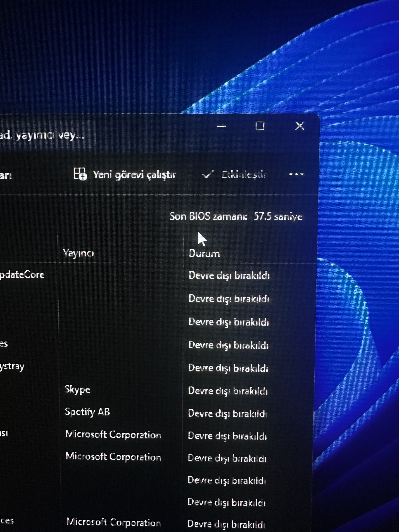Viewport: 399px width, 532px height.
Task: Click the Son BIOS zamanı label
Action: (208, 216)
